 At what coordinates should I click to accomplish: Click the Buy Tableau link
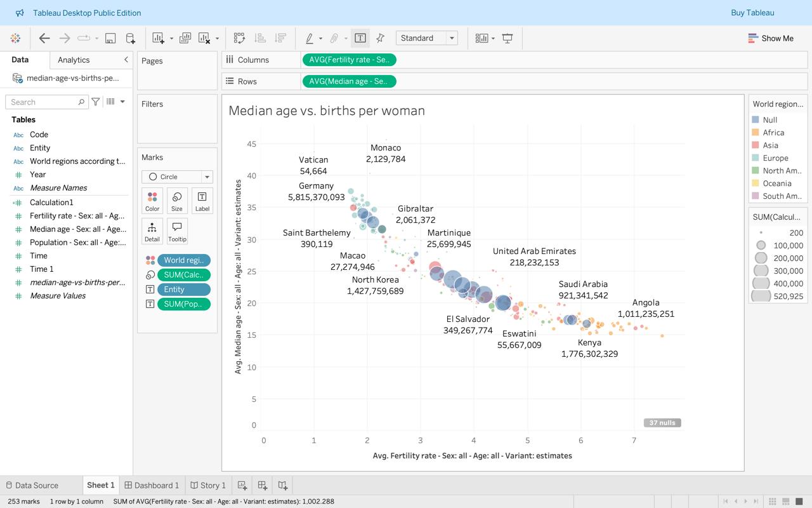[752, 13]
